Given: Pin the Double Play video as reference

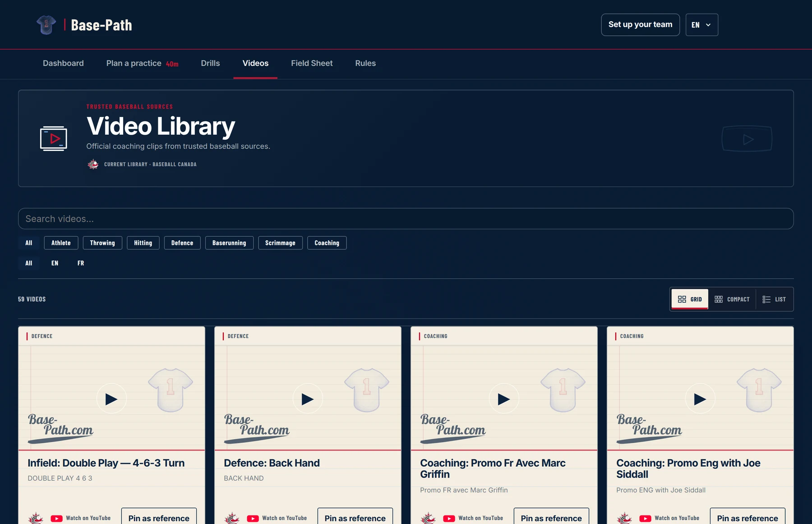Looking at the screenshot, I should click(159, 517).
